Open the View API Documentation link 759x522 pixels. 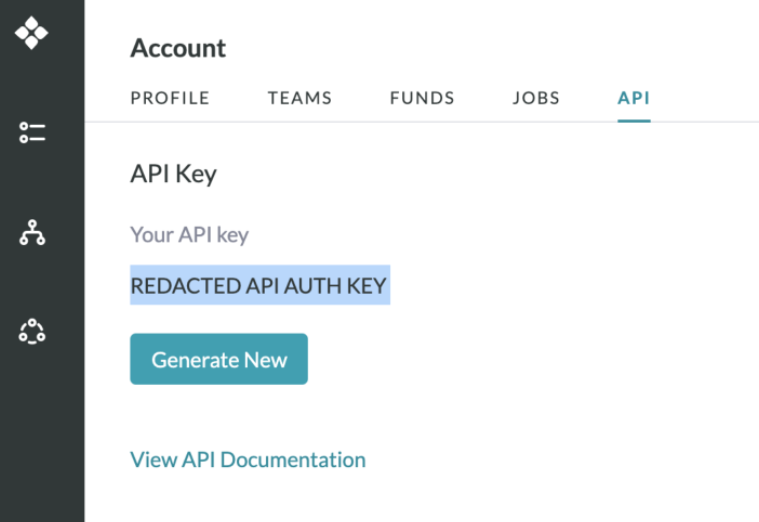248,460
